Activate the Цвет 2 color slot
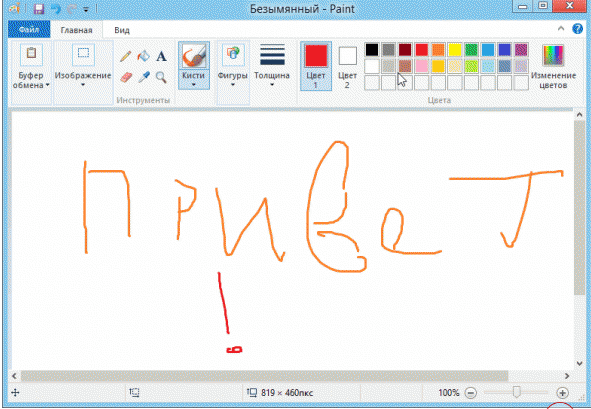The width and height of the screenshot is (591, 409). 347,67
